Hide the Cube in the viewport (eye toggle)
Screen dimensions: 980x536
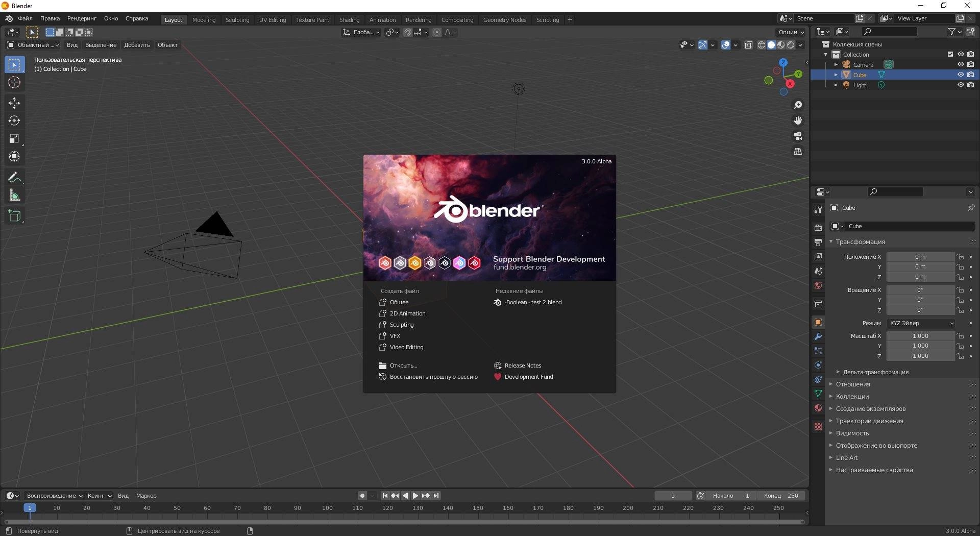pyautogui.click(x=961, y=75)
